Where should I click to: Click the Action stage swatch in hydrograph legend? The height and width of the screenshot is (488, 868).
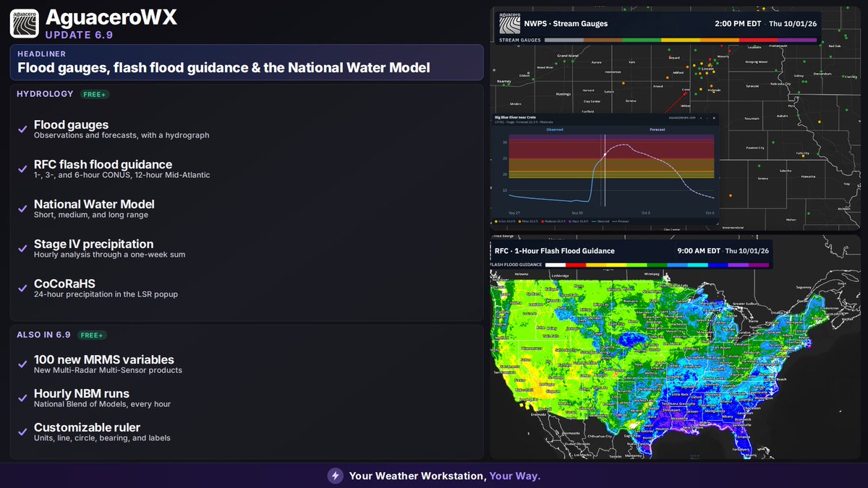tap(496, 221)
